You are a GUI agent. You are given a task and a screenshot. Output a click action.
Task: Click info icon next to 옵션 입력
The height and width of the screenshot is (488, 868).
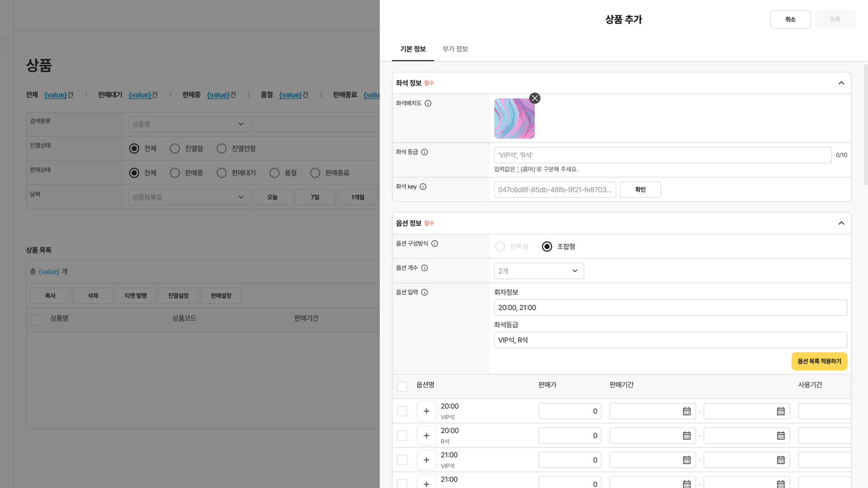click(425, 292)
